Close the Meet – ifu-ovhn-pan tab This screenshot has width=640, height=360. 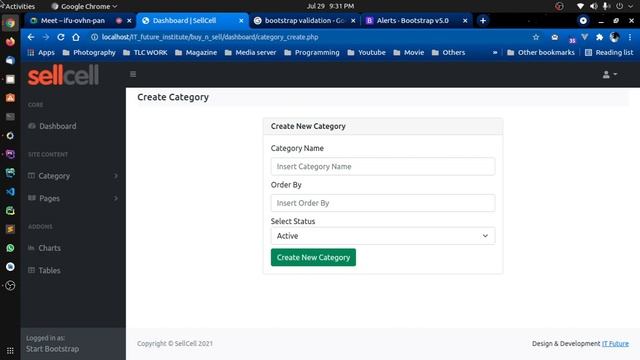point(129,20)
